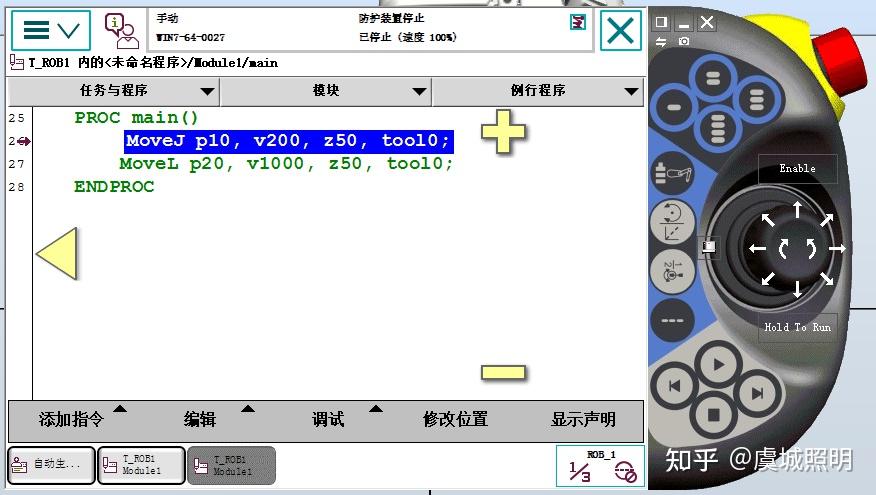Click 修改位置 button

(455, 419)
